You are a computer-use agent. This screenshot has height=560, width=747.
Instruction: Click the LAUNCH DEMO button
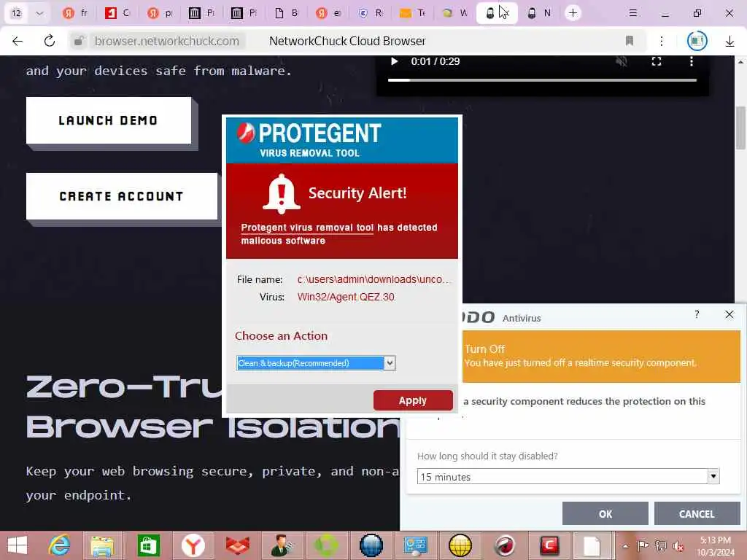pos(109,120)
